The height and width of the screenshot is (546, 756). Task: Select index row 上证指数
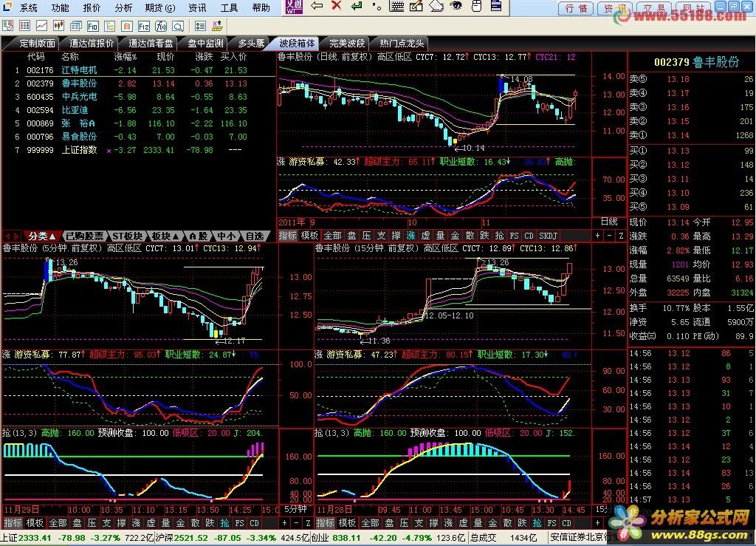[x=139, y=150]
